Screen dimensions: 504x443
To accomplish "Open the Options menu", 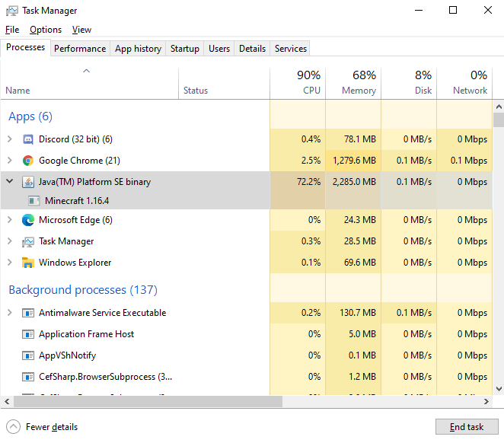I will (46, 30).
